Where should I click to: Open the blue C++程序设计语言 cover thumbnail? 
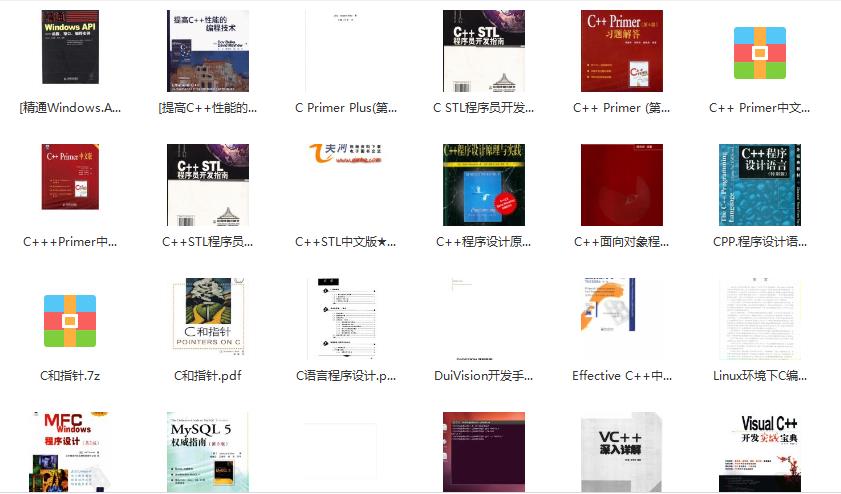[759, 185]
